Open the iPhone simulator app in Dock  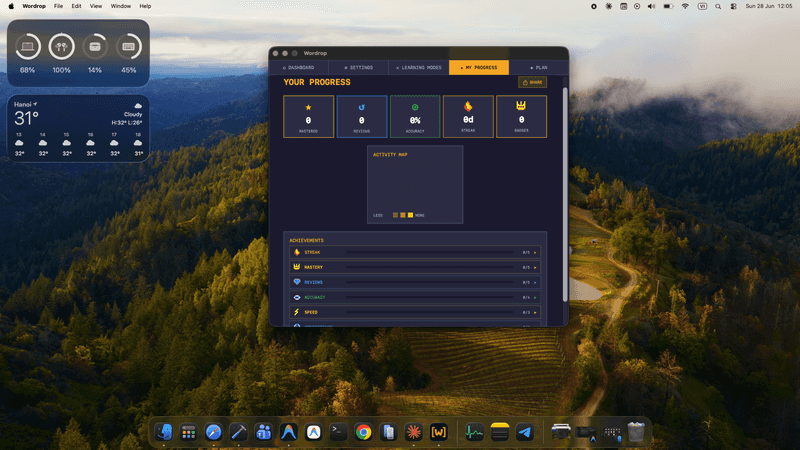388,432
